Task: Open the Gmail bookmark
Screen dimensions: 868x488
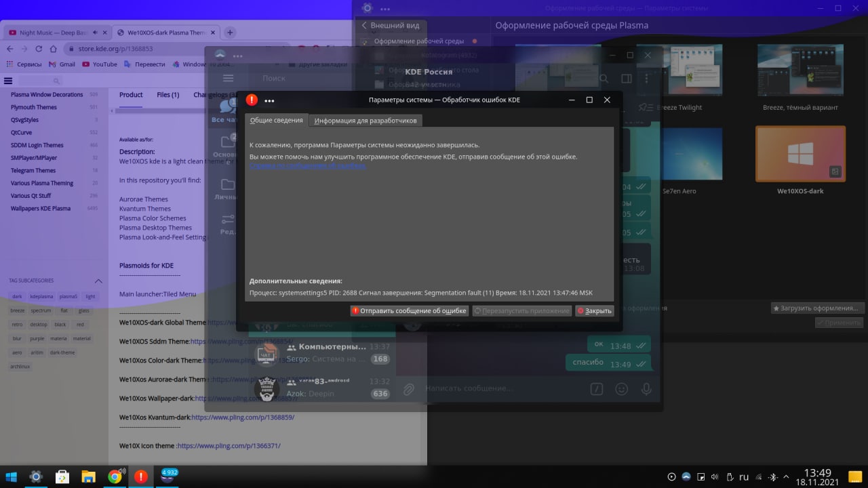Action: tap(62, 64)
